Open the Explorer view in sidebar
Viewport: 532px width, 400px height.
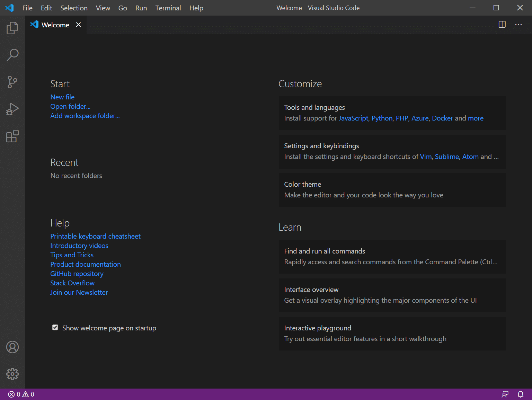12,28
